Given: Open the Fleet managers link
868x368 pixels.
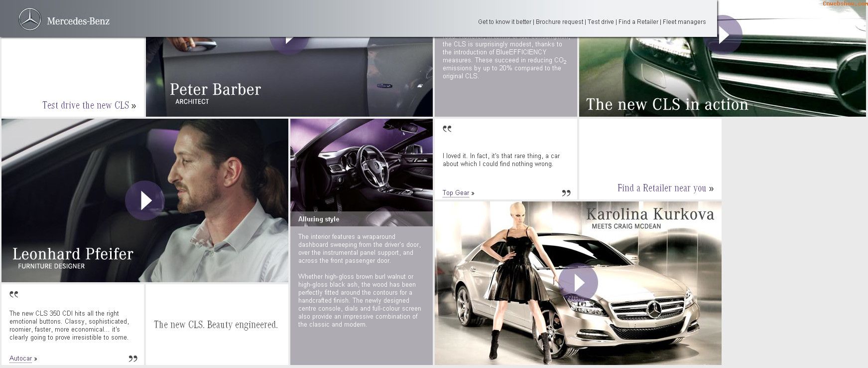Looking at the screenshot, I should (x=684, y=22).
